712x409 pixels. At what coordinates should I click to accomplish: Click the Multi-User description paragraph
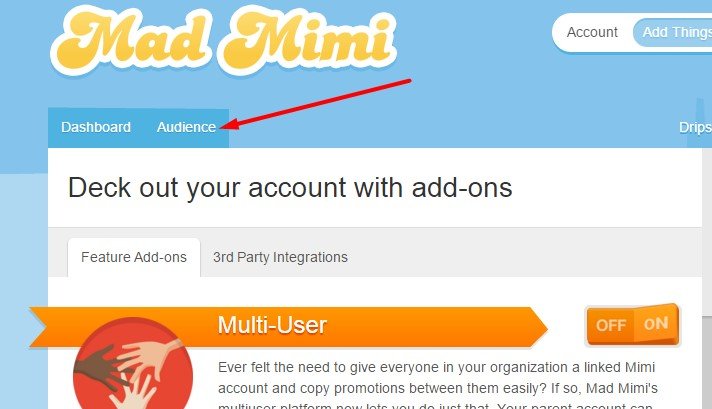438,386
